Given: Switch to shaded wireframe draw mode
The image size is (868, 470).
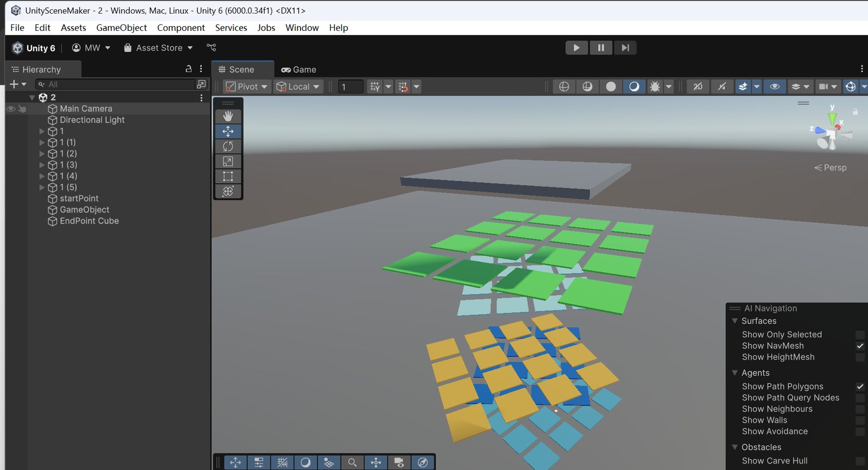Looking at the screenshot, I should [x=588, y=87].
